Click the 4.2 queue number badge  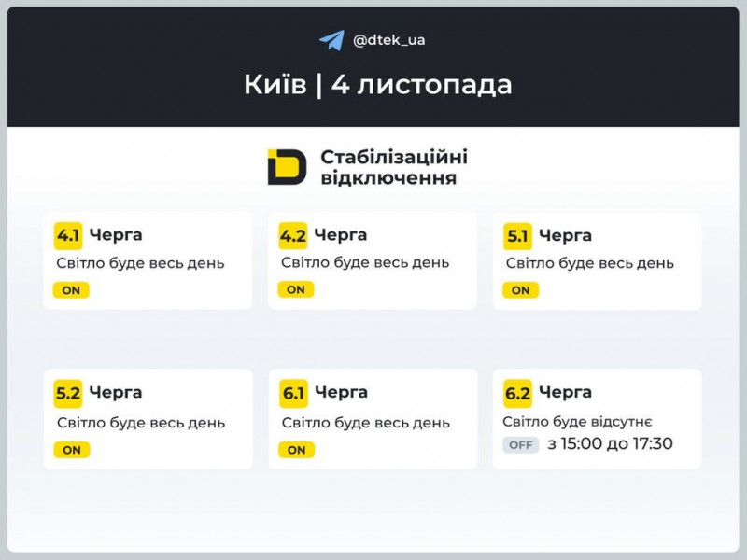(293, 235)
